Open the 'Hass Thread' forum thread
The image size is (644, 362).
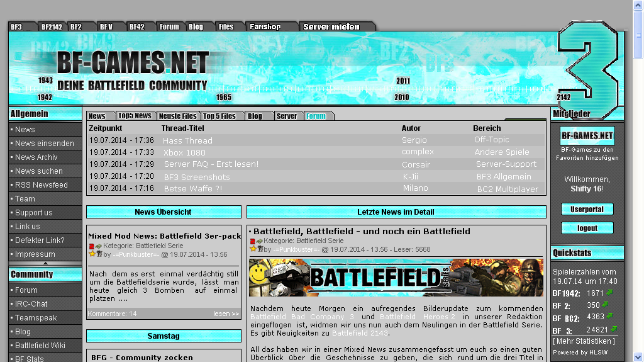pyautogui.click(x=187, y=140)
